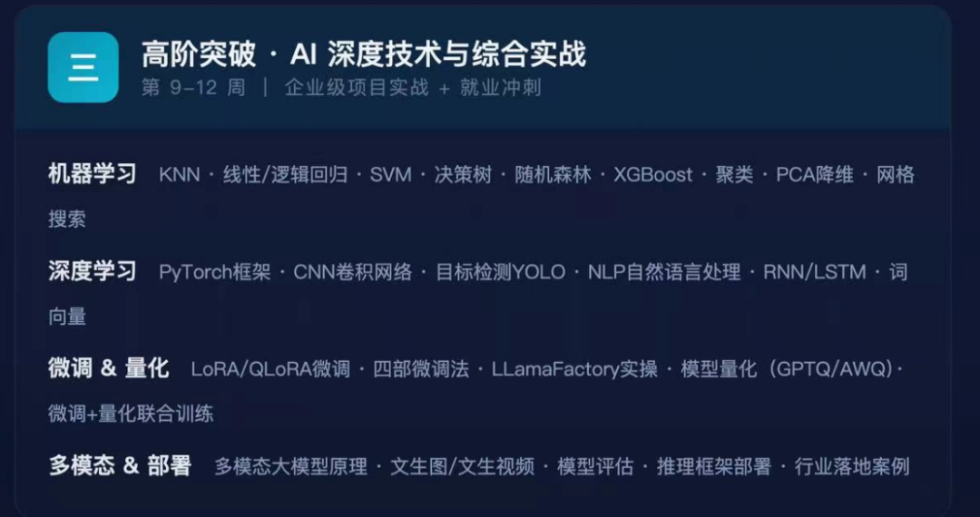Screen dimensions: 980x517
Task: Select the 微调 & 量化 category label
Action: coord(109,368)
